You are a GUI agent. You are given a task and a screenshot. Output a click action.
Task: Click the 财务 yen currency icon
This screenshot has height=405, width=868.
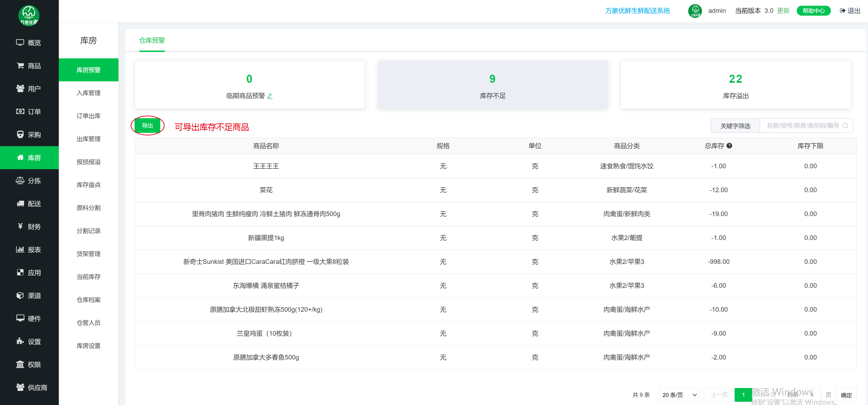click(x=20, y=226)
